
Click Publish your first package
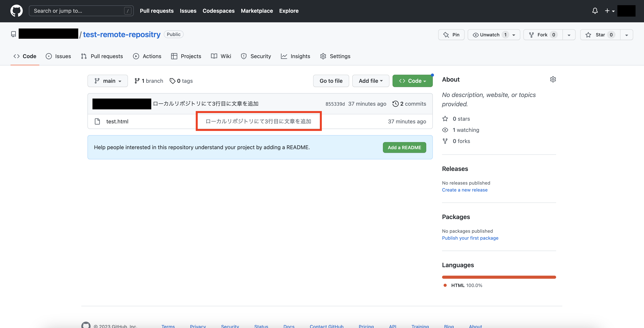(x=470, y=238)
